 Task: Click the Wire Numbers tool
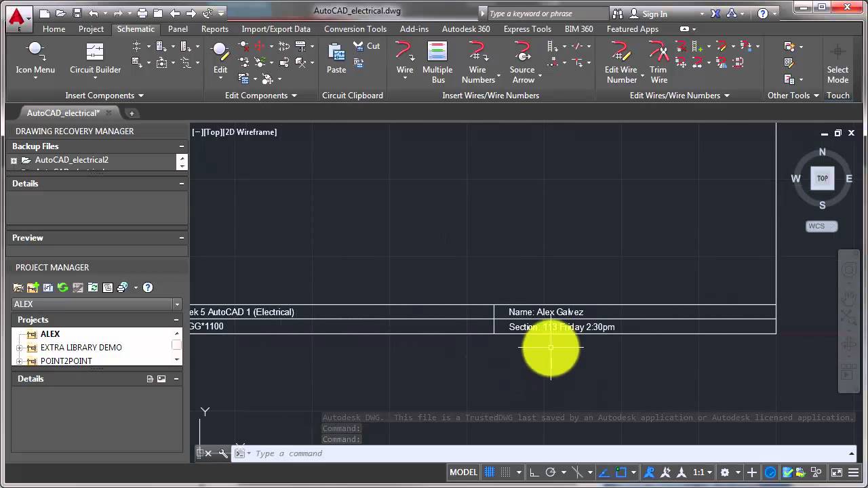coord(478,62)
